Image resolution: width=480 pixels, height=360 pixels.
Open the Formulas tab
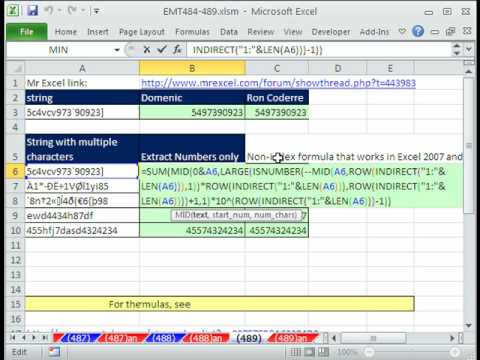tap(192, 32)
